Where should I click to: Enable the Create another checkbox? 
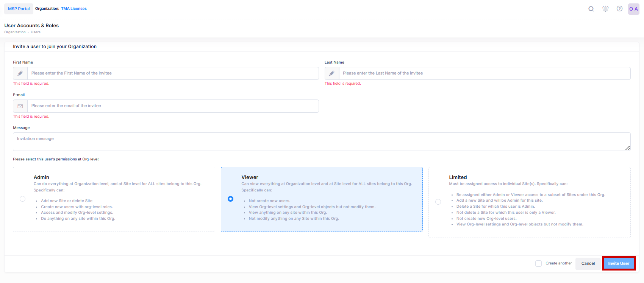point(538,263)
